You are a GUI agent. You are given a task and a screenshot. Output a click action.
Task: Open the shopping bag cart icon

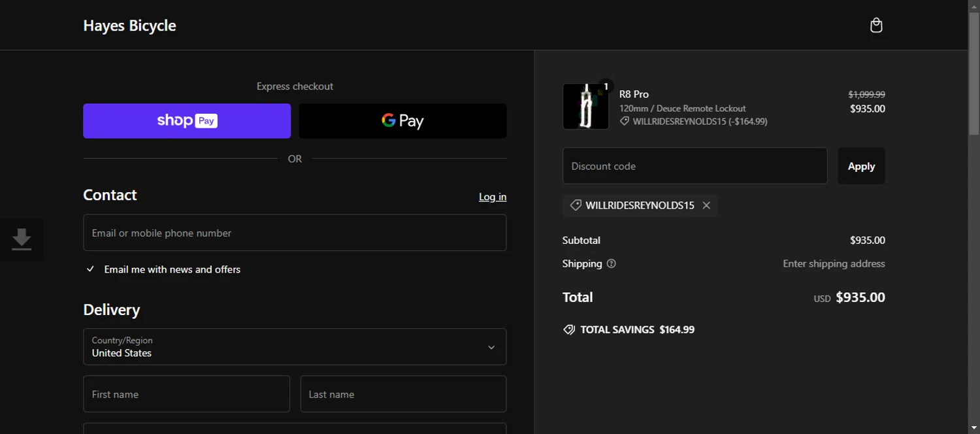tap(876, 25)
